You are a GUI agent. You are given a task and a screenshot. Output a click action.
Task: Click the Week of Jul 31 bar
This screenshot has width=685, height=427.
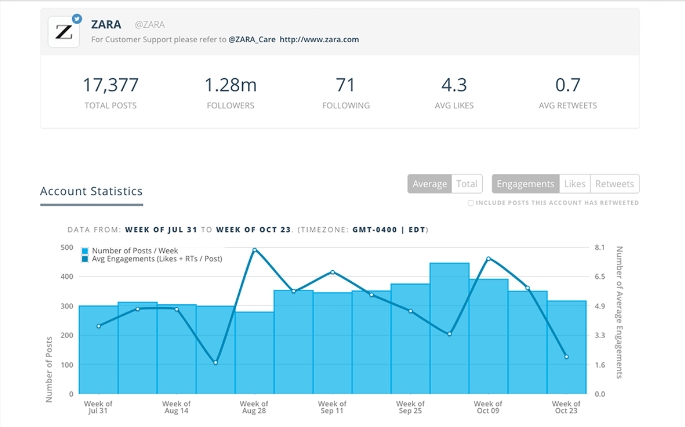click(99, 350)
